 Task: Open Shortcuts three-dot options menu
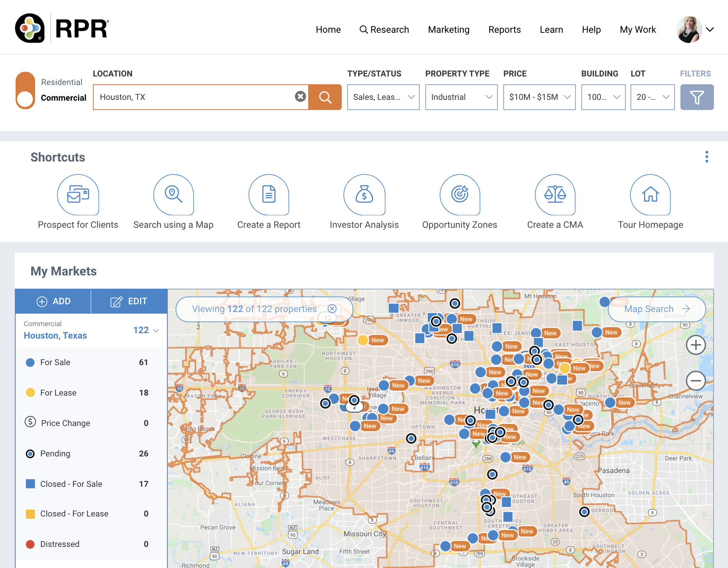707,157
